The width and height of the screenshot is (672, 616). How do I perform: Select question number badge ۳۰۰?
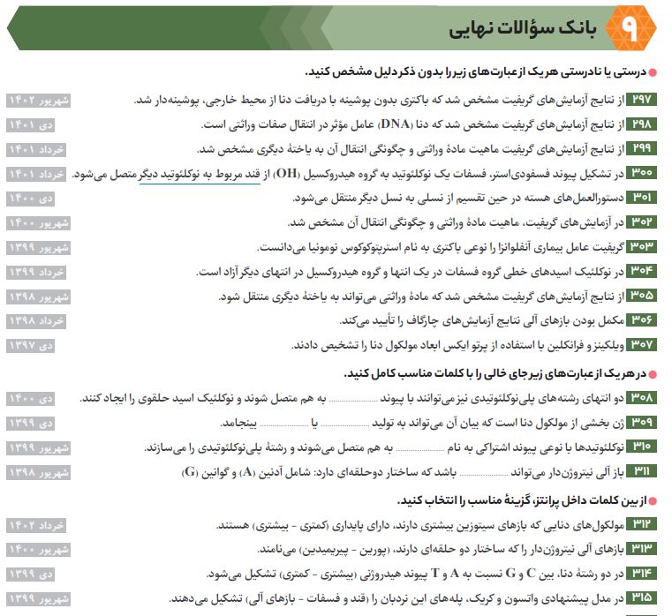pyautogui.click(x=641, y=173)
